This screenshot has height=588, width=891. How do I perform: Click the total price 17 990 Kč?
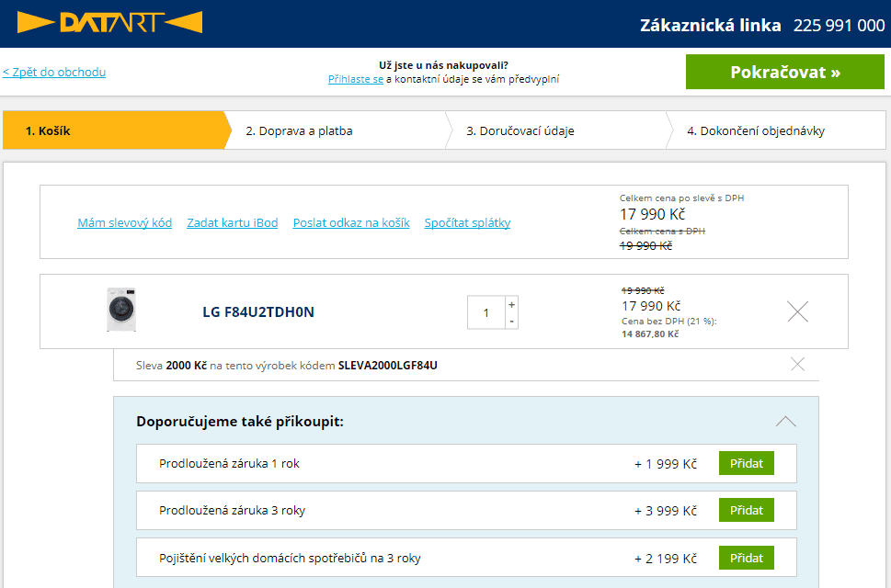point(652,214)
